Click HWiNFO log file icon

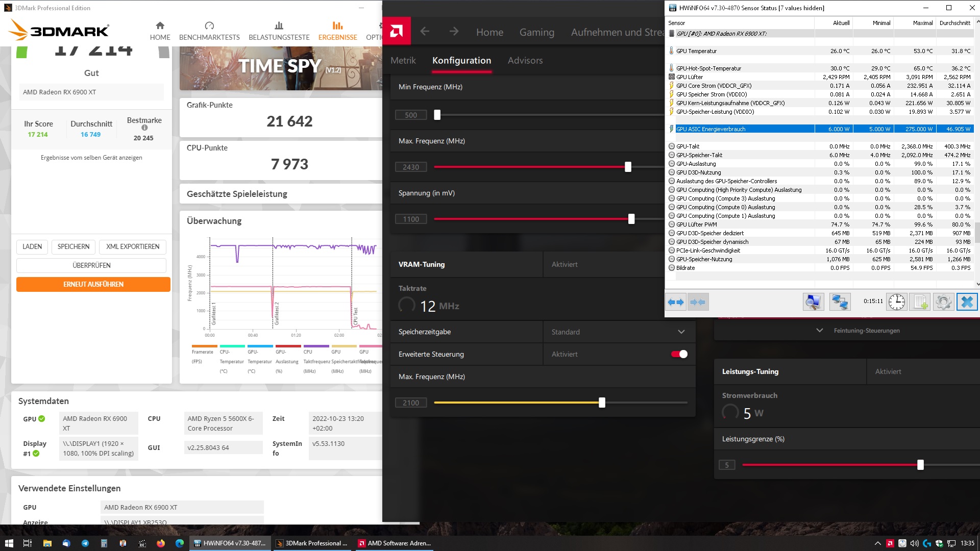click(x=920, y=302)
